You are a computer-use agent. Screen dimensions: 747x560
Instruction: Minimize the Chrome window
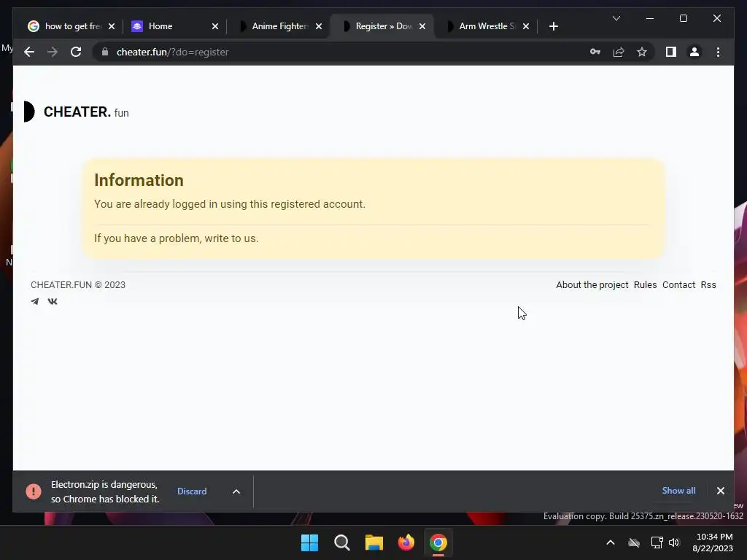point(650,18)
